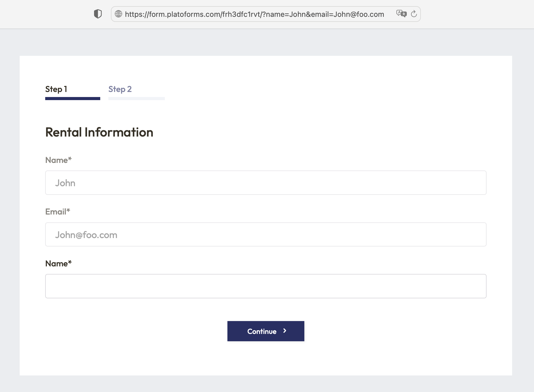This screenshot has width=534, height=392.
Task: Click the empty Name field at the bottom
Action: tap(266, 286)
